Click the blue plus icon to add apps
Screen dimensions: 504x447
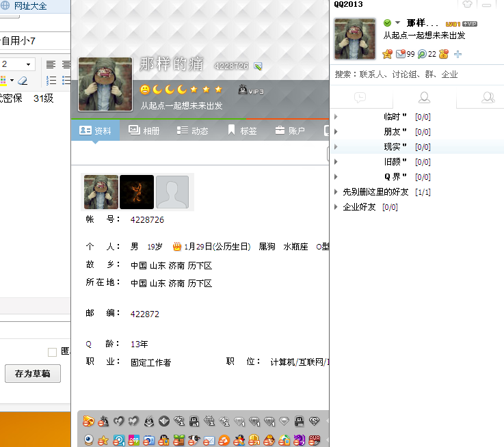tap(457, 54)
